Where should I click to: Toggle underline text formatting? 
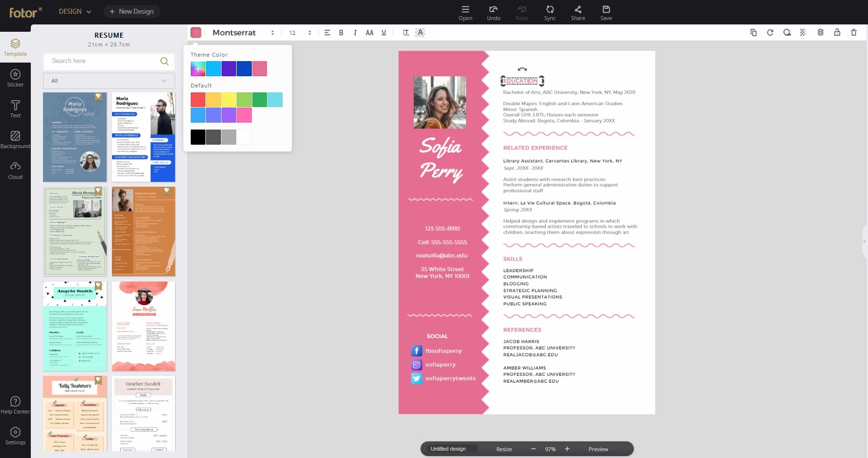point(384,33)
